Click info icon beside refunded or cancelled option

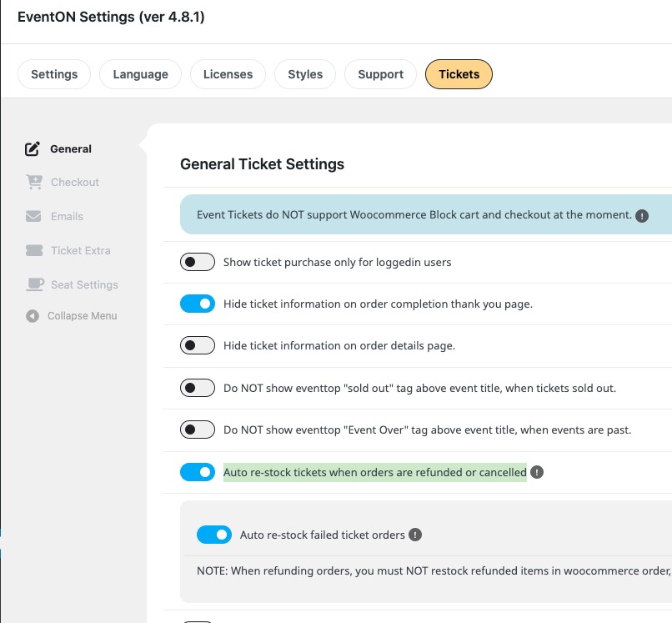point(537,472)
